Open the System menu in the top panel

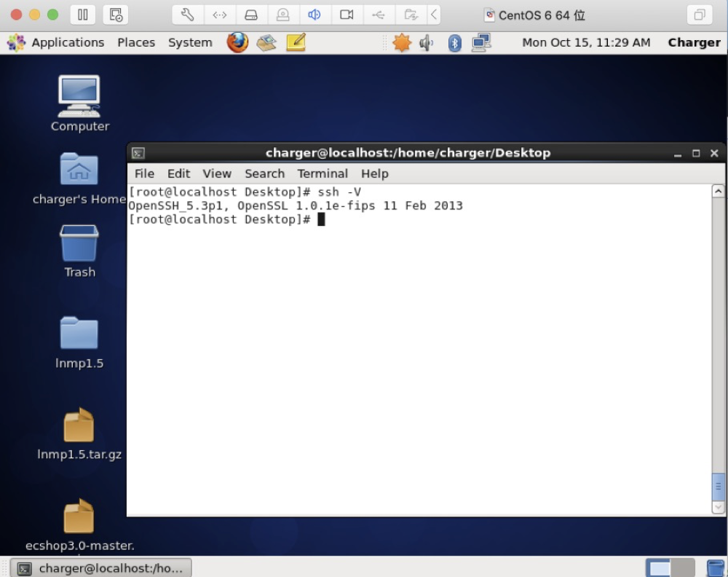[x=190, y=43]
